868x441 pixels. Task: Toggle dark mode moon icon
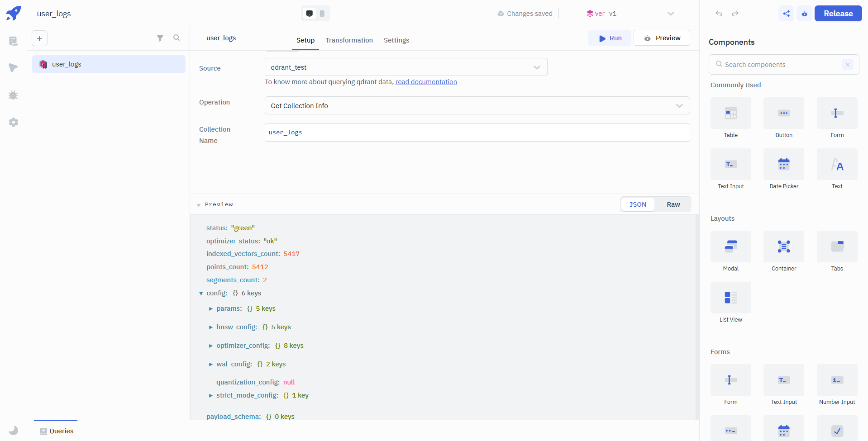tap(14, 430)
